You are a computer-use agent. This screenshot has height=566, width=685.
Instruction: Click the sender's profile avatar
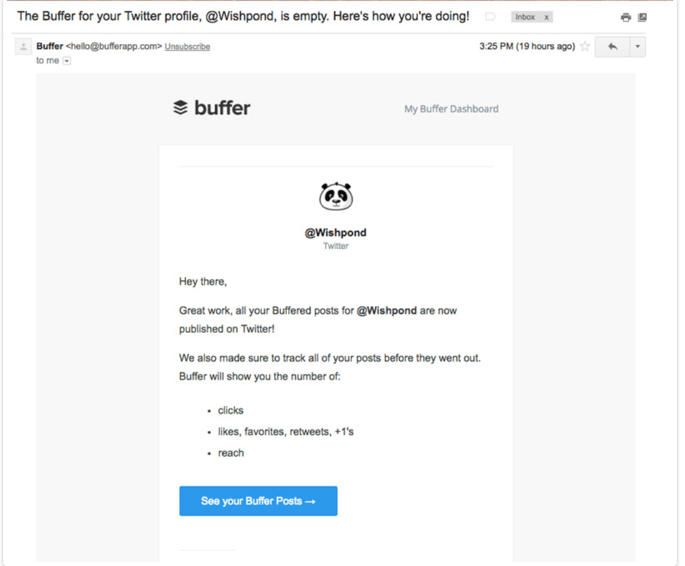pyautogui.click(x=23, y=47)
